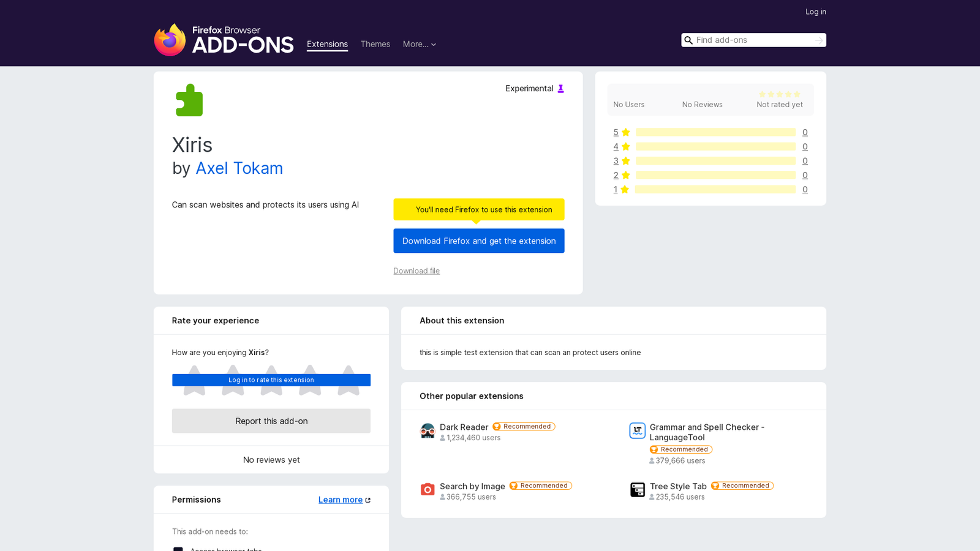Open Grammar and Spell Checker - LanguageTool link
Viewport: 980px width, 551px height.
coord(707,432)
